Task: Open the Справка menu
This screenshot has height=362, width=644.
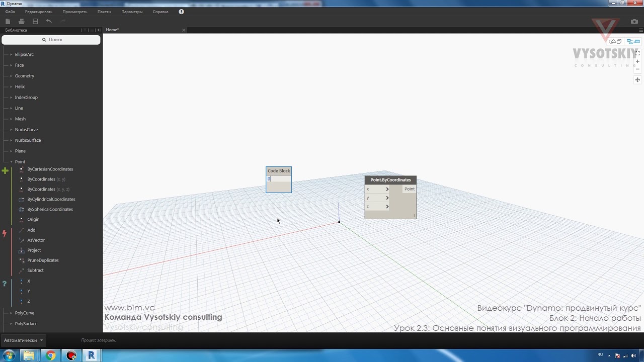Action: click(x=160, y=12)
